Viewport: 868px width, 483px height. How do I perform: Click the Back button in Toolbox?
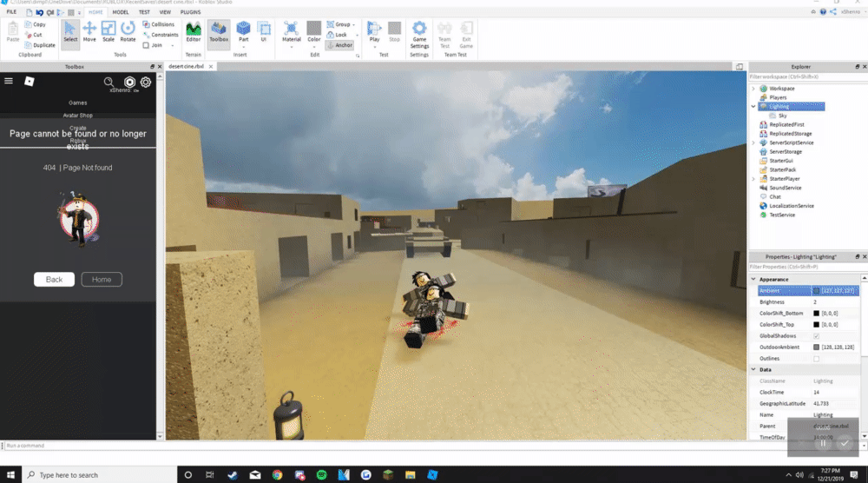[54, 279]
